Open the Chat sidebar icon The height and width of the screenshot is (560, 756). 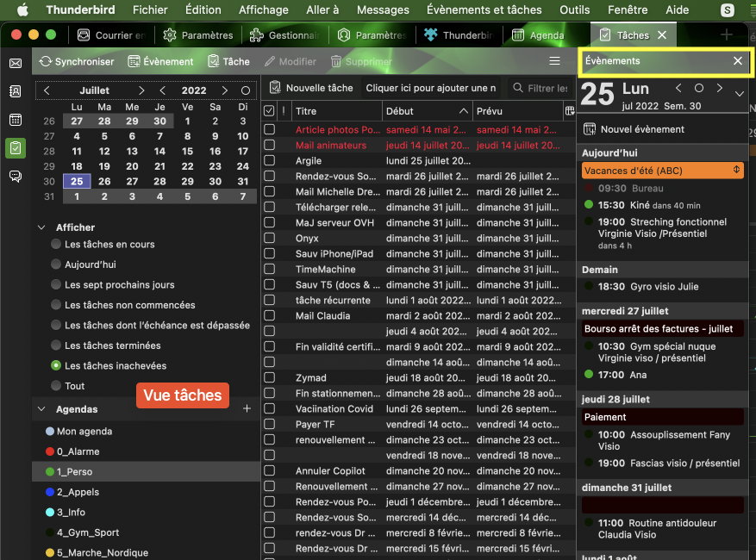15,176
